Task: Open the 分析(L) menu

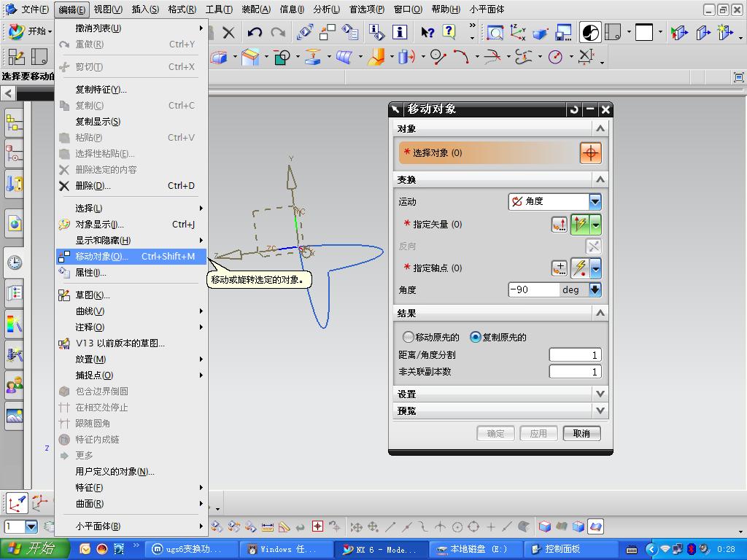Action: click(x=326, y=9)
